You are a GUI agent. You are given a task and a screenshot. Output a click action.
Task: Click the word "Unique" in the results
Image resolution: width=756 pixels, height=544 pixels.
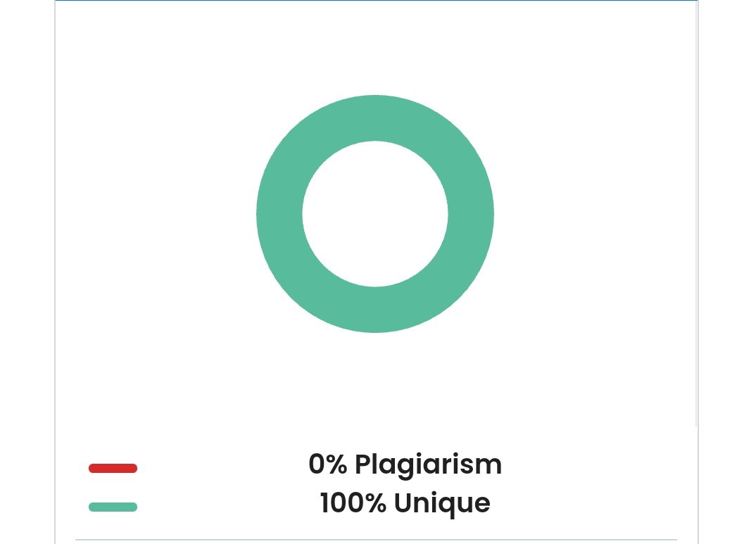point(442,503)
